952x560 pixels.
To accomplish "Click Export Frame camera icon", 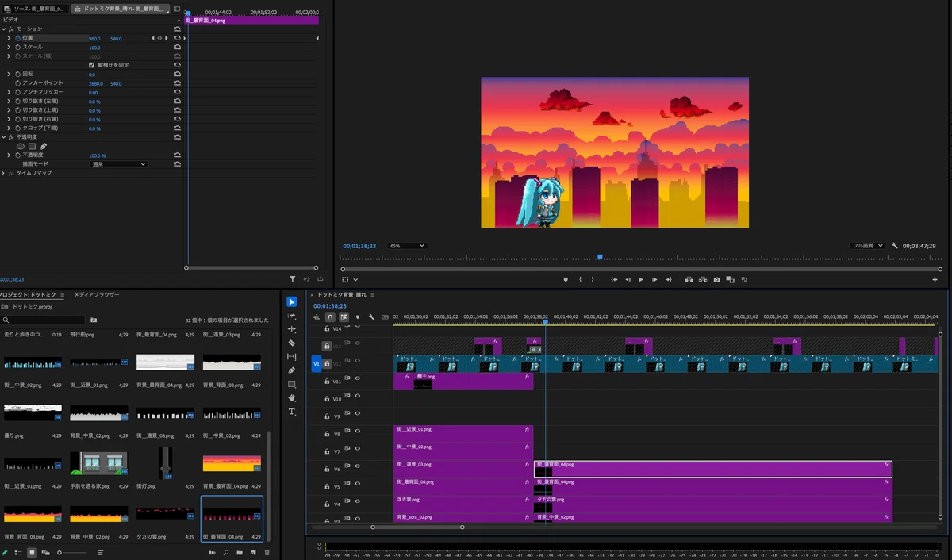I will click(x=716, y=279).
